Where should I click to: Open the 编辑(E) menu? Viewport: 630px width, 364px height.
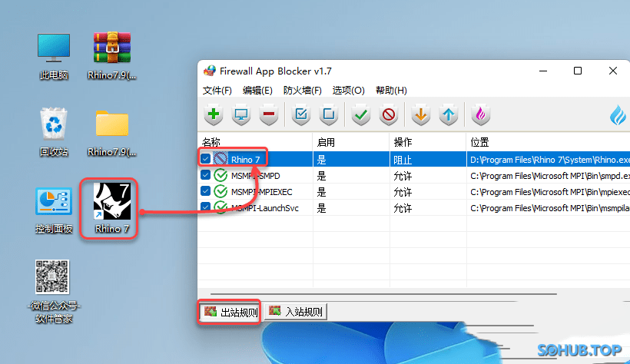coord(257,91)
